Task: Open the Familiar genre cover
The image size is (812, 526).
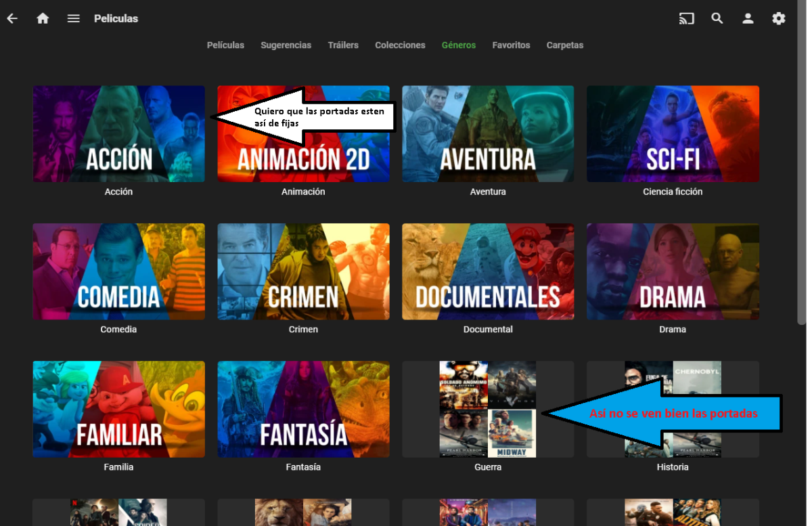Action: [118, 409]
